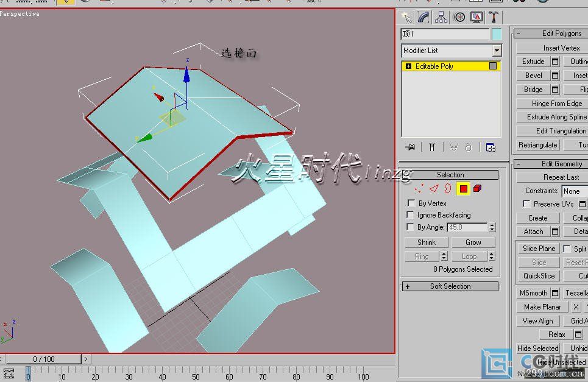588x382 pixels.
Task: Open the Preserve UVs settings icon
Action: [583, 204]
